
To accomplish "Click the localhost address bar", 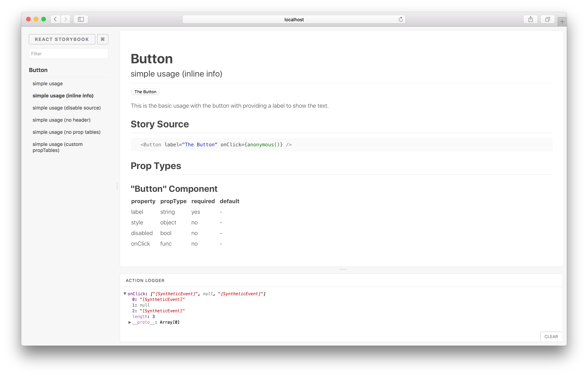I will (x=294, y=19).
